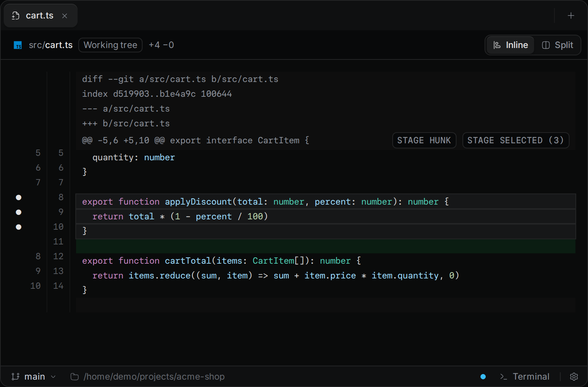Click the '--- a/src/cart.ts' line
588x387 pixels.
pos(326,109)
